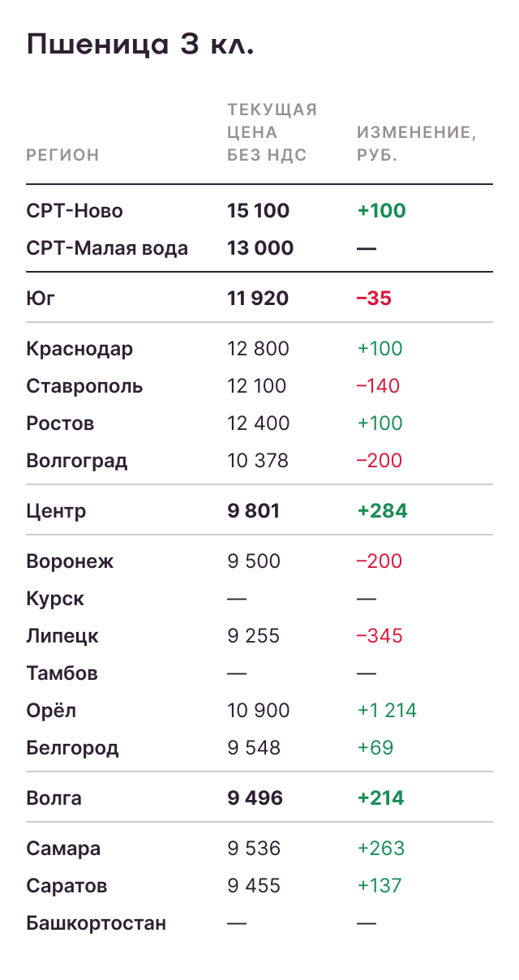Click the Пшеница 3 кл. title
The image size is (519, 980).
click(141, 45)
